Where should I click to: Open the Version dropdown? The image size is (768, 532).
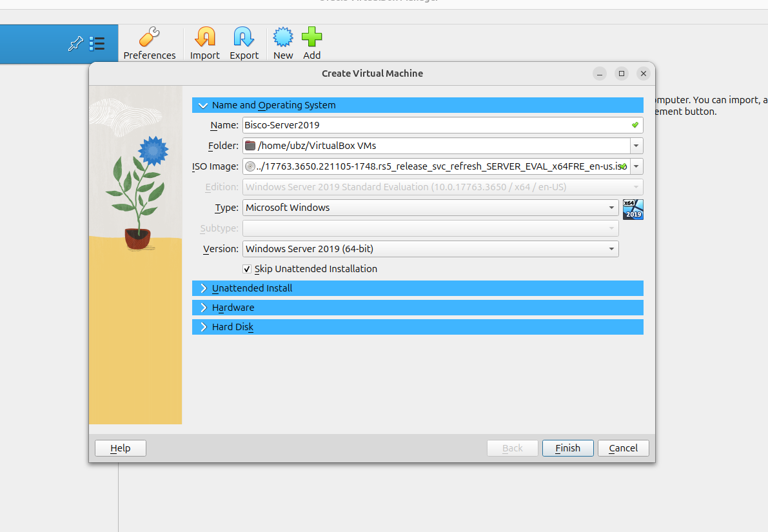click(x=430, y=249)
